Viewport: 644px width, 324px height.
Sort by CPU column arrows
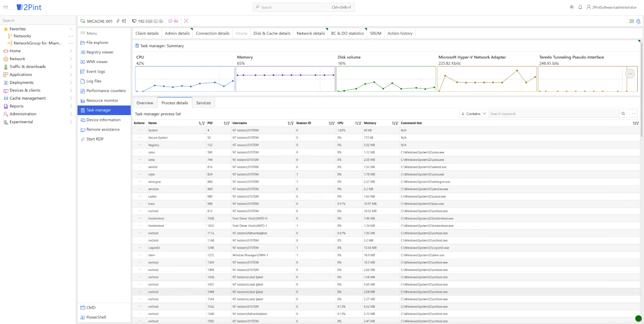[x=357, y=123]
